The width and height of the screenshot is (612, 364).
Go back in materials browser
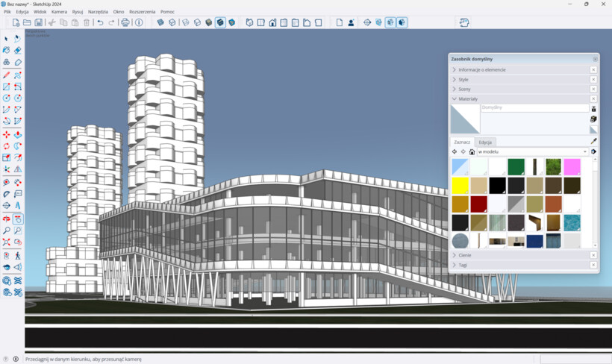click(455, 151)
